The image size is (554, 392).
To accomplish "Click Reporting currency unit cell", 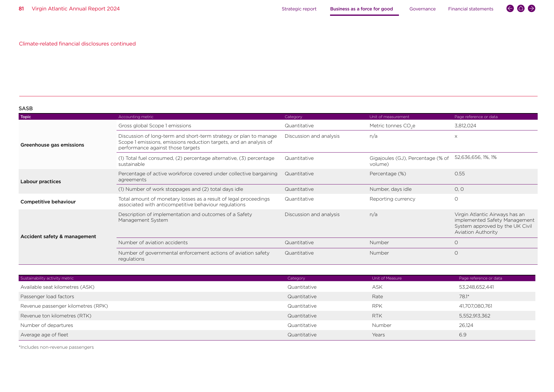I will click(392, 199).
